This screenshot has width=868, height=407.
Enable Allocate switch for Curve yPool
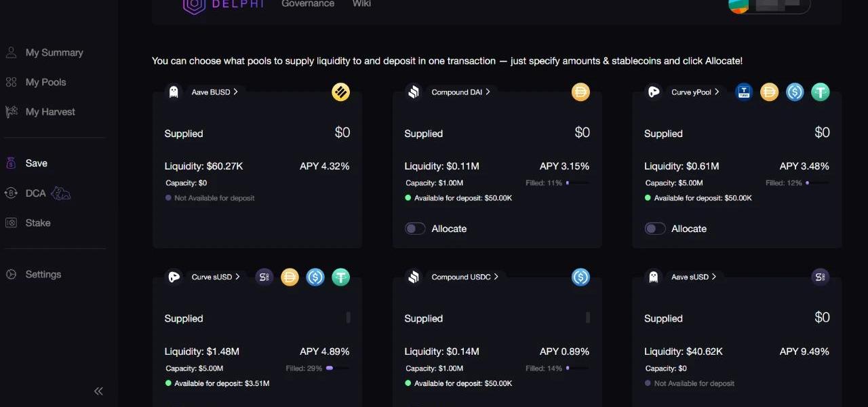point(655,229)
